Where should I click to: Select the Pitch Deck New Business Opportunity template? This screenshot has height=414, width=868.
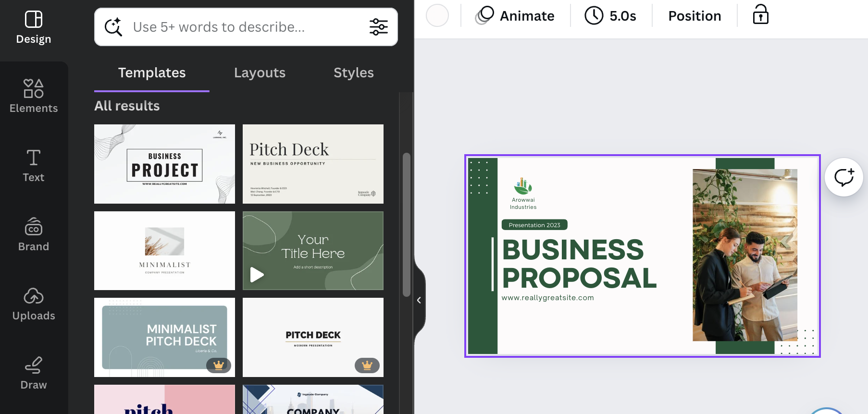click(313, 164)
